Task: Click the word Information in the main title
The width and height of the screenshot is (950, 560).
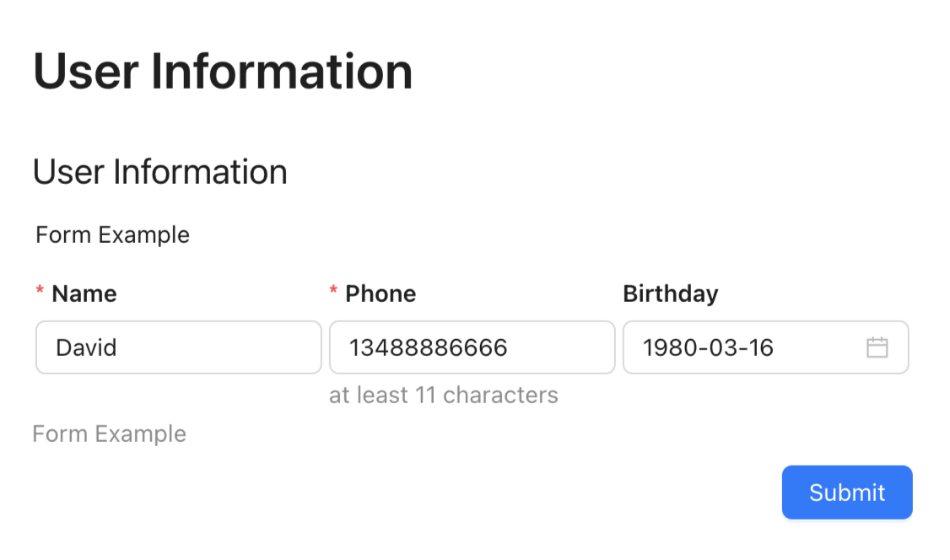Action: [x=282, y=71]
